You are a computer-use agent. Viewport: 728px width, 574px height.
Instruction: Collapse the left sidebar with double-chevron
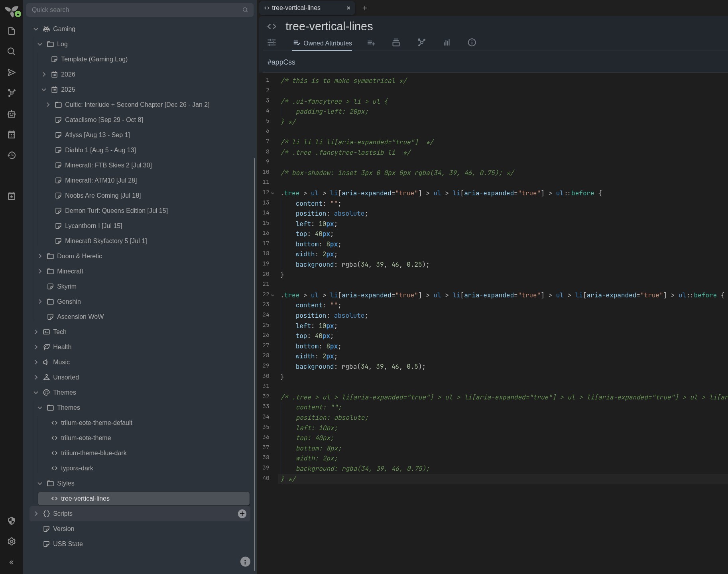[12, 562]
